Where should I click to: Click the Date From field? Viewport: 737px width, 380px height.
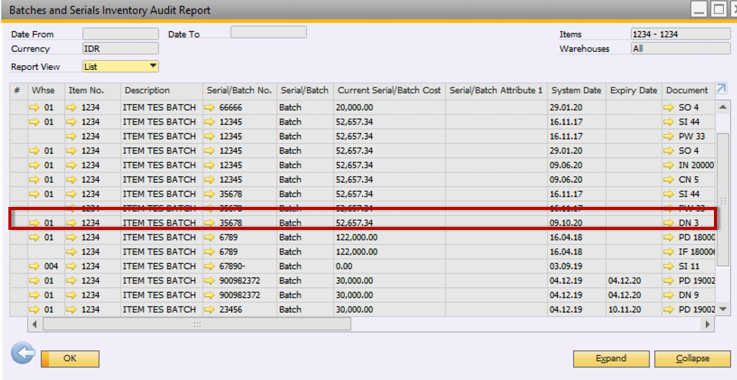[x=120, y=34]
